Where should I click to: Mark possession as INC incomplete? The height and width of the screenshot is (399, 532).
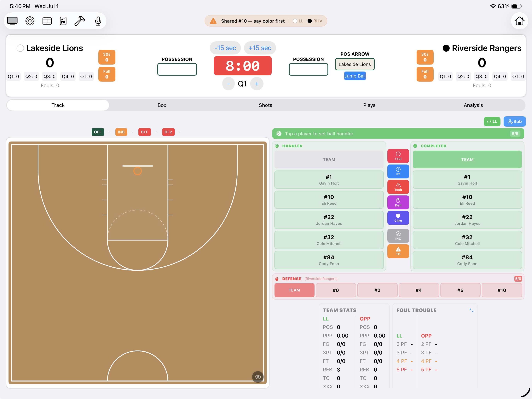click(x=398, y=236)
